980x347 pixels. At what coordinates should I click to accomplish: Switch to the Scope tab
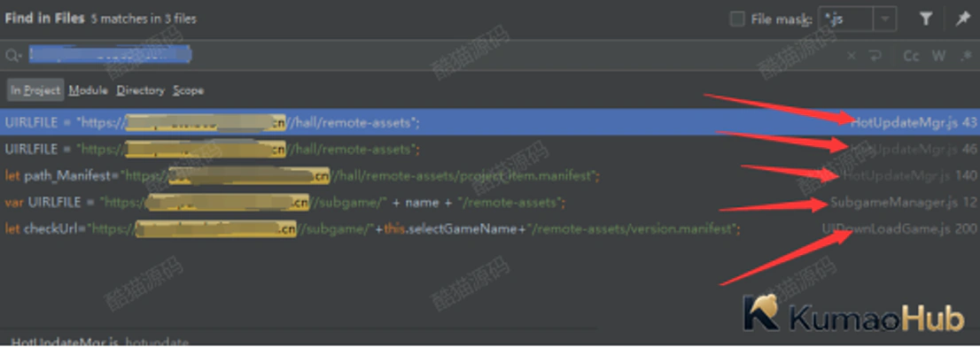coord(188,90)
